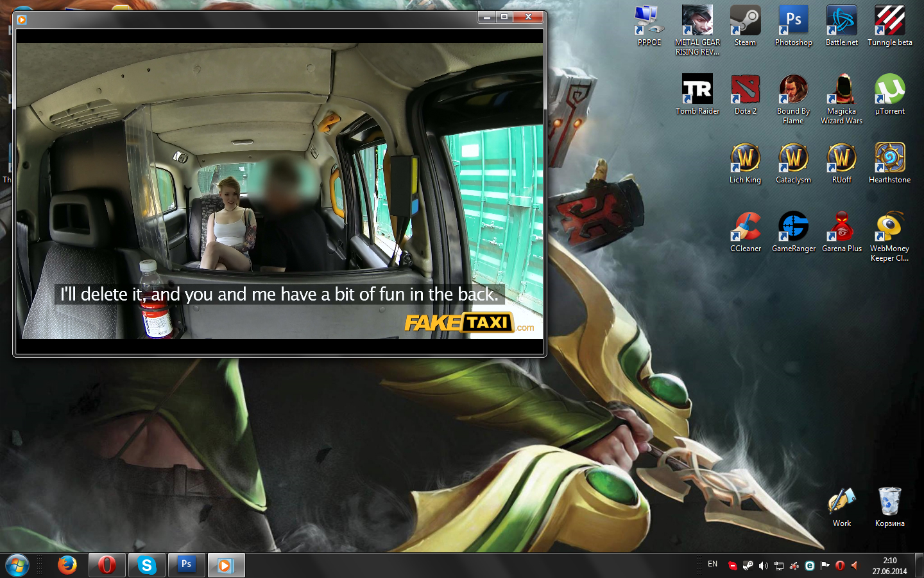Open the PPPOE connection shortcut
Image resolution: width=924 pixels, height=578 pixels.
(649, 26)
